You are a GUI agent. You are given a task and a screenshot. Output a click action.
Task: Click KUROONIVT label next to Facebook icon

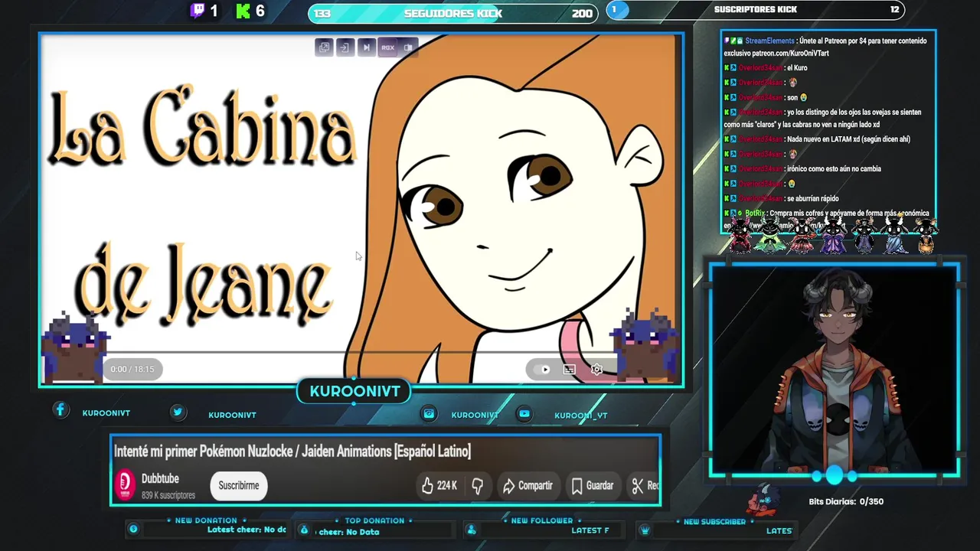point(106,413)
